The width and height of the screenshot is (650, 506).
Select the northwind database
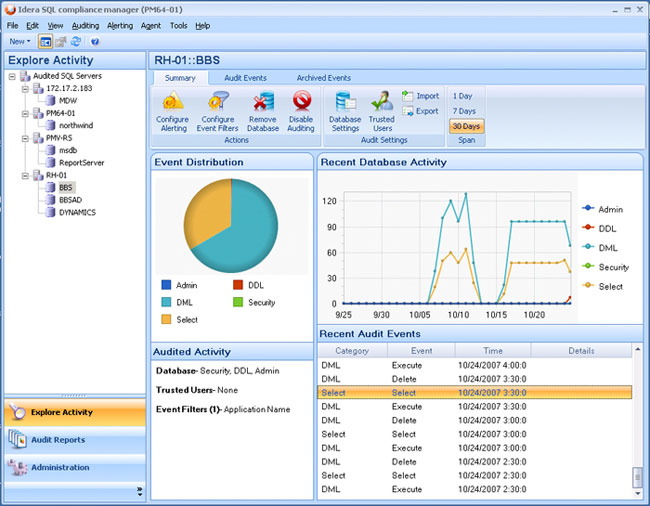pos(76,126)
